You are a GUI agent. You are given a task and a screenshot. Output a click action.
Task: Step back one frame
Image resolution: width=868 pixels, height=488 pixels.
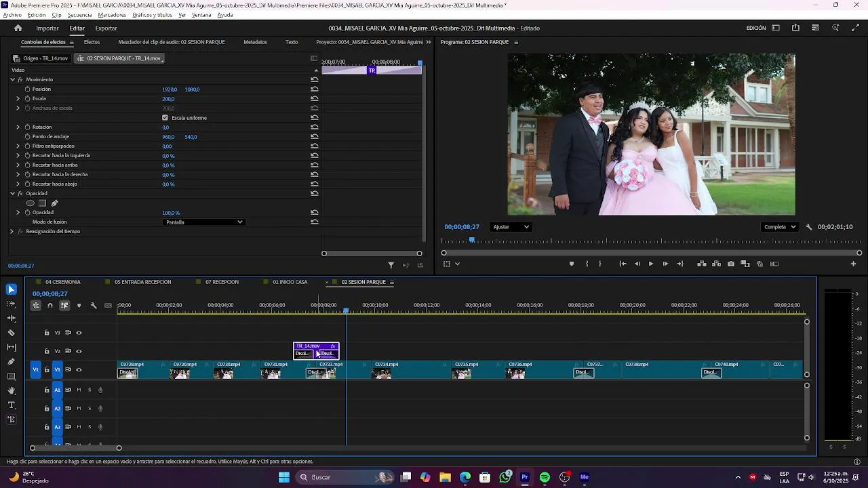click(x=637, y=264)
